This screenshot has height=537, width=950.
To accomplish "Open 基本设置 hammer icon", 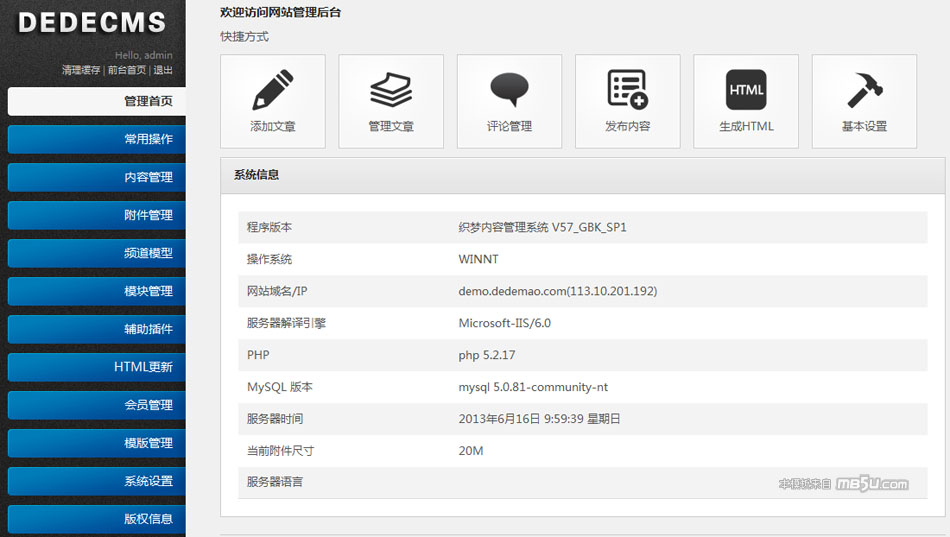I will click(x=864, y=90).
